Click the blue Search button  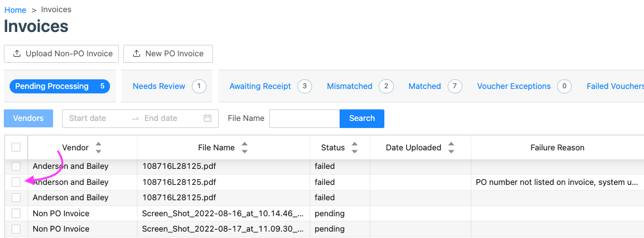pyautogui.click(x=362, y=118)
